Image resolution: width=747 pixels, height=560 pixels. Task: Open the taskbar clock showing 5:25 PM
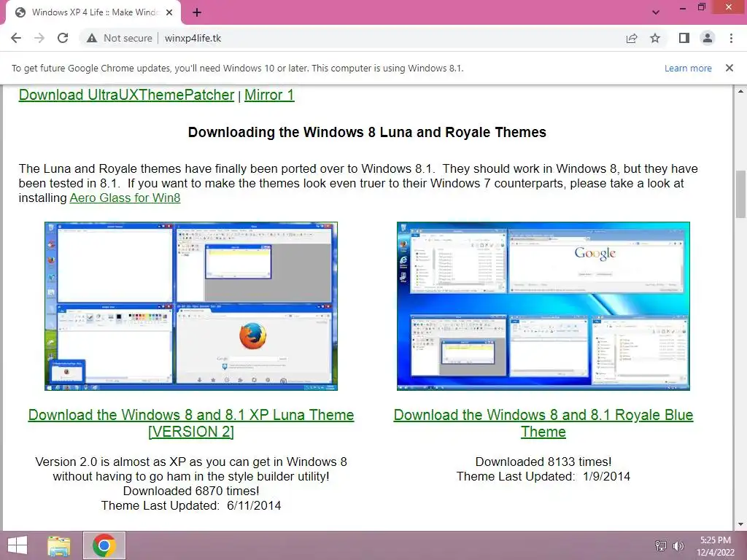715,546
